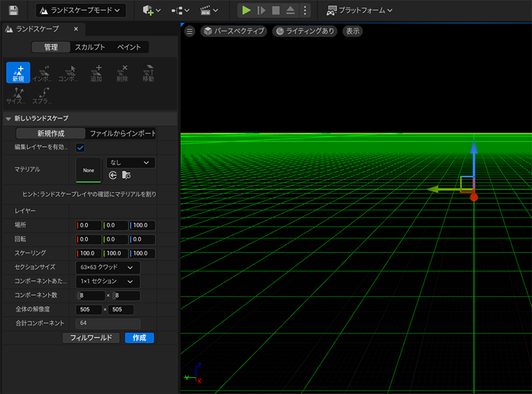Click the フィルワールド button
This screenshot has width=532, height=394.
[x=92, y=338]
